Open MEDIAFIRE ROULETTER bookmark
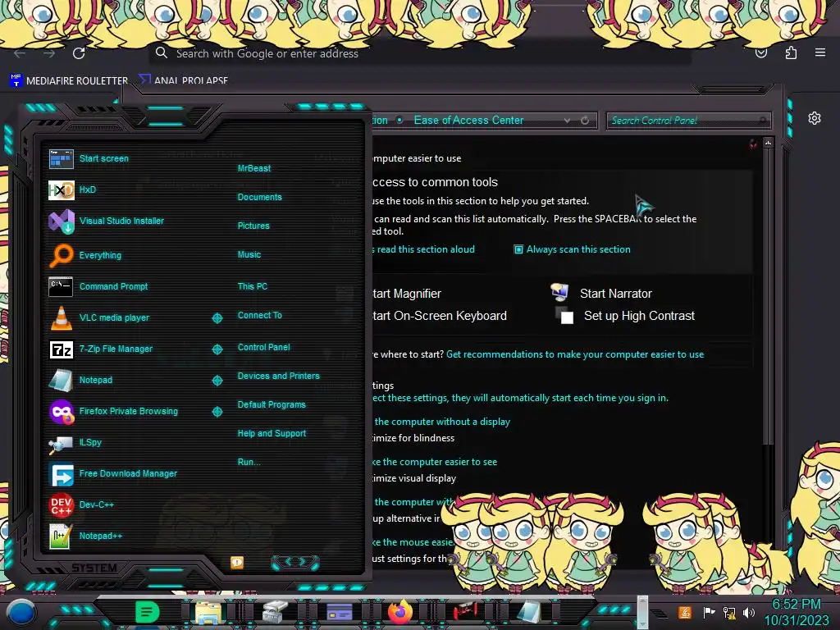 coord(69,81)
